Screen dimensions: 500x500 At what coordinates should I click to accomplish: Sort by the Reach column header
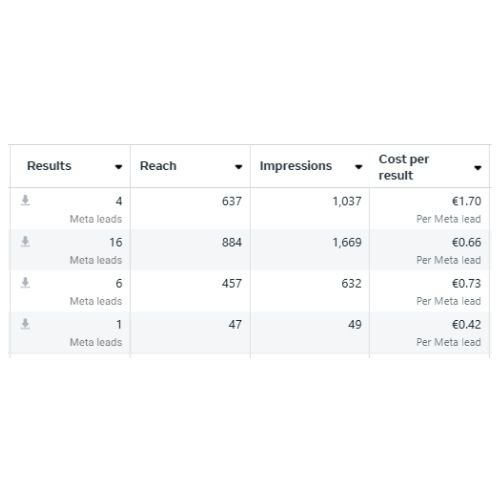[x=158, y=166]
